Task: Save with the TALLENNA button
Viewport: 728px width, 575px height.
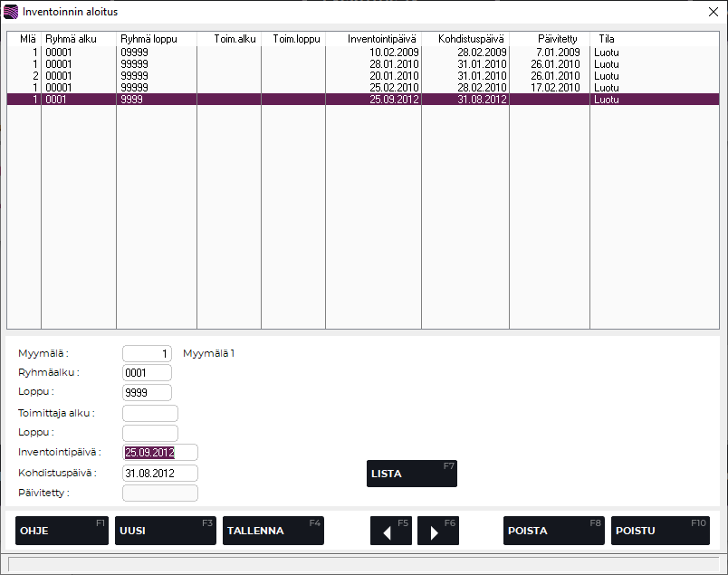Action: [273, 531]
